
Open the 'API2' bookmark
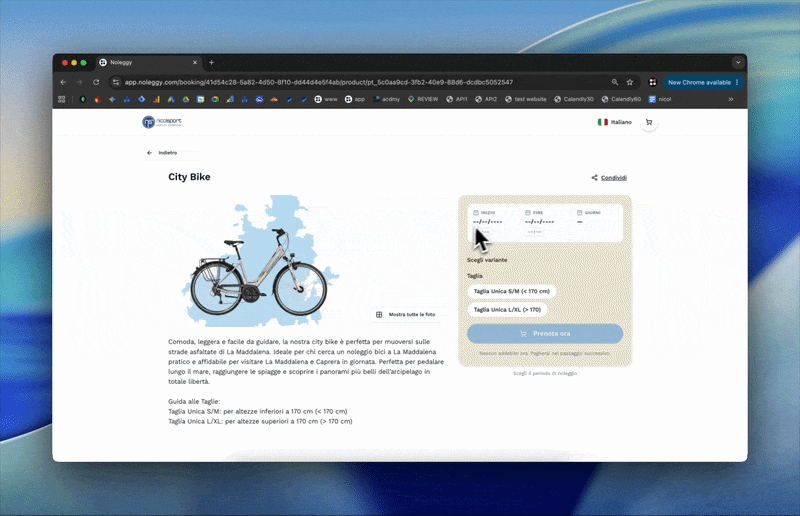tap(486, 99)
